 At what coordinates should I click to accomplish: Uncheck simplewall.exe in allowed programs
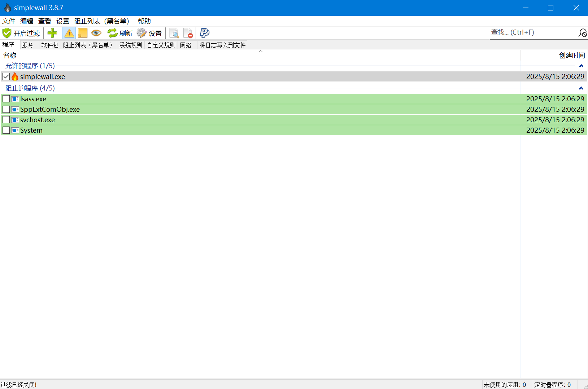(x=6, y=76)
